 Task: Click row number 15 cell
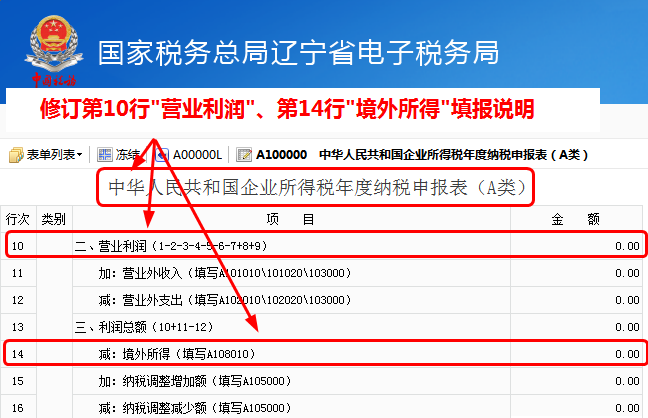[18, 381]
